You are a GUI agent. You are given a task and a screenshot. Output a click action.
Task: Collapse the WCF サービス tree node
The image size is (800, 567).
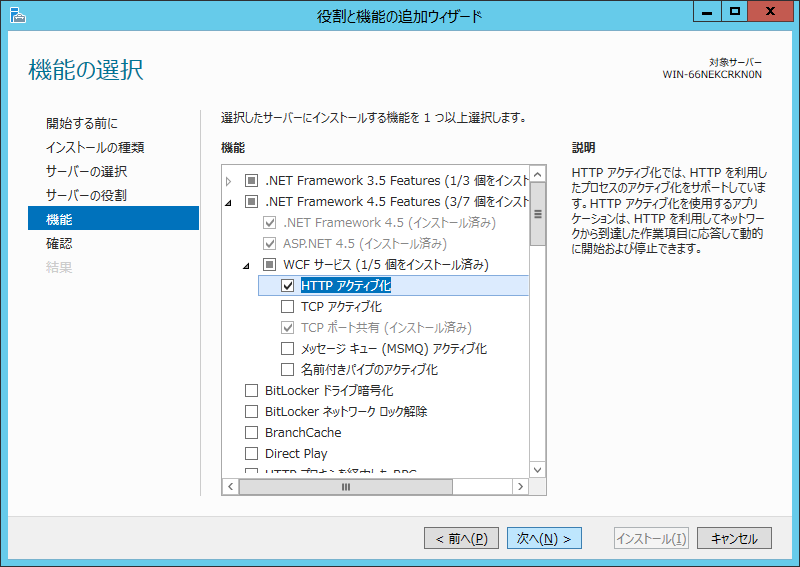pyautogui.click(x=247, y=266)
